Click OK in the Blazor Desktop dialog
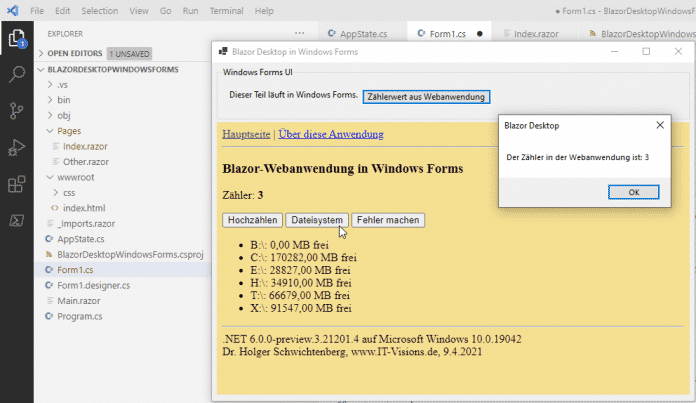 pos(633,192)
